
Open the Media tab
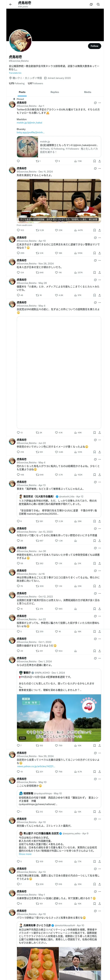(87, 92)
